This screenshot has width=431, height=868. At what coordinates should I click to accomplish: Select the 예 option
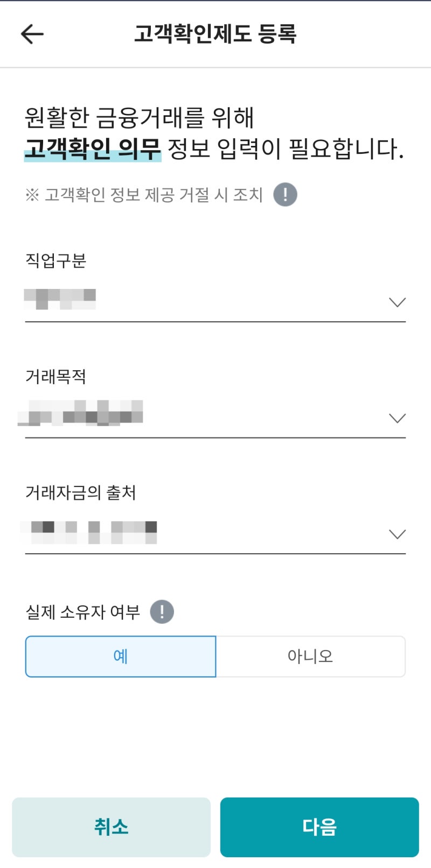tap(120, 656)
